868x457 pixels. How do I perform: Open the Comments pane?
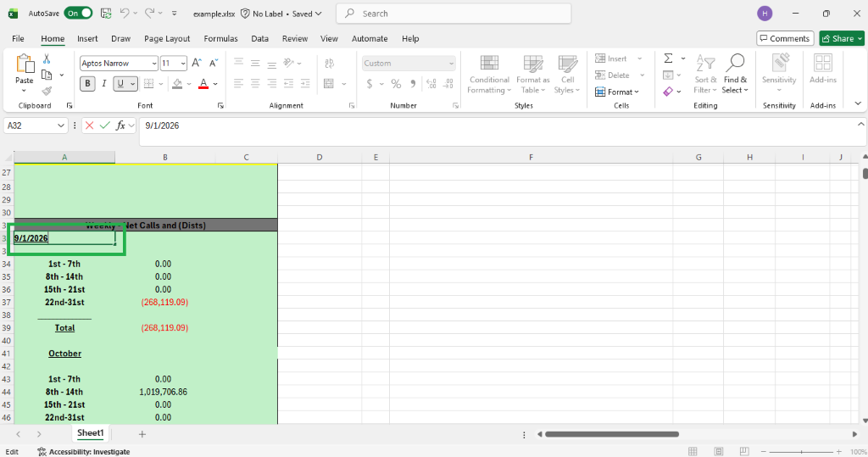pos(785,38)
